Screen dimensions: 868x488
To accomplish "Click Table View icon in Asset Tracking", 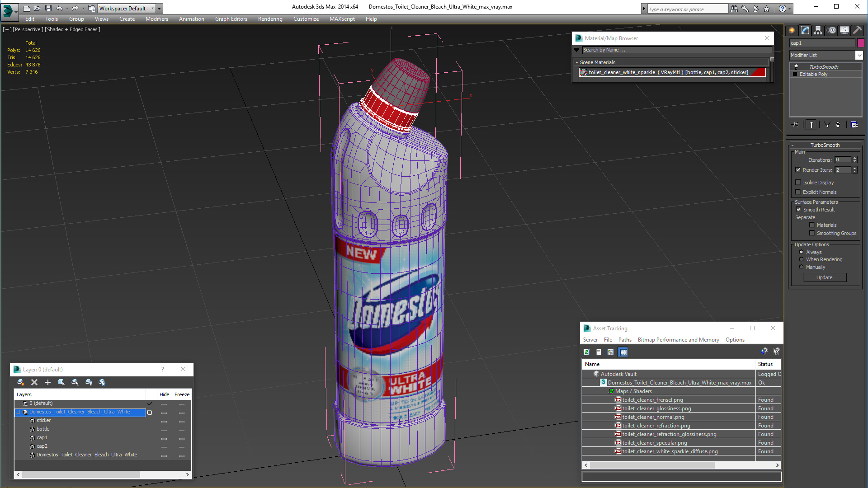I will tap(623, 352).
